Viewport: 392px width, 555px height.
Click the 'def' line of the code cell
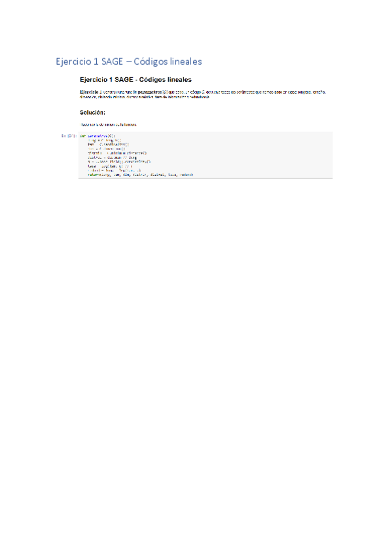(x=98, y=136)
